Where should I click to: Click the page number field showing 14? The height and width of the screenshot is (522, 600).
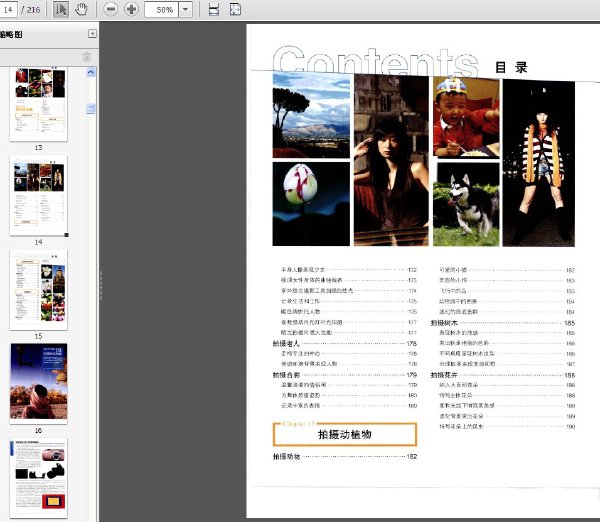point(8,10)
